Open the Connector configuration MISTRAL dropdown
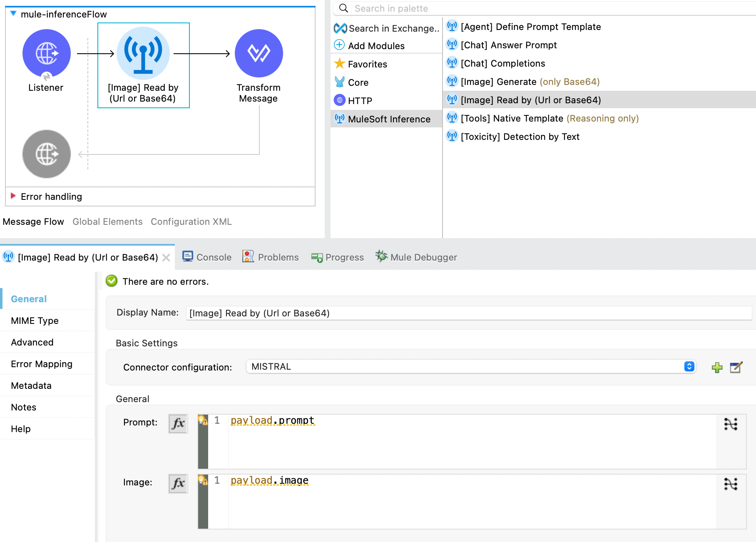 coord(471,366)
